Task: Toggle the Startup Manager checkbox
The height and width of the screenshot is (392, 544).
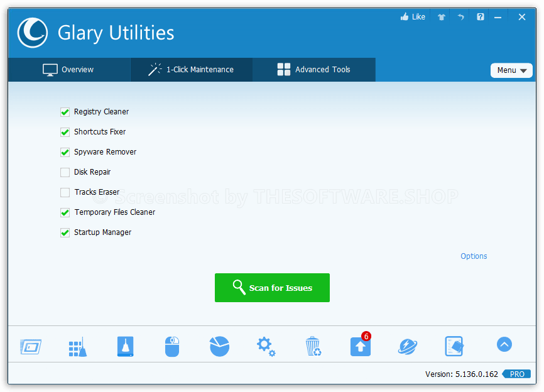Action: 65,232
